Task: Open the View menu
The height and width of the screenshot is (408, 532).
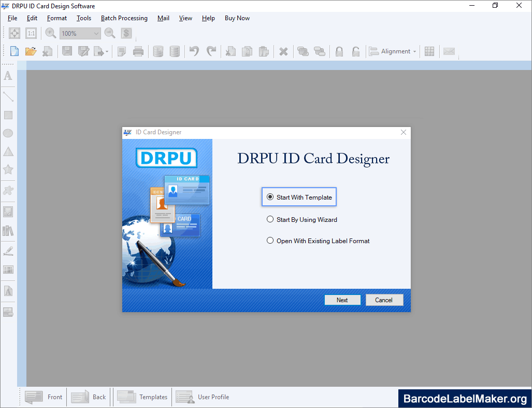Action: point(185,18)
